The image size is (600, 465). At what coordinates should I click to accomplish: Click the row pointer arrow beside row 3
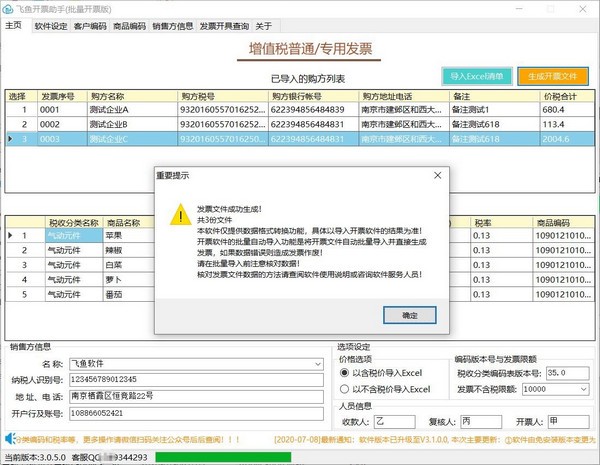pos(10,139)
